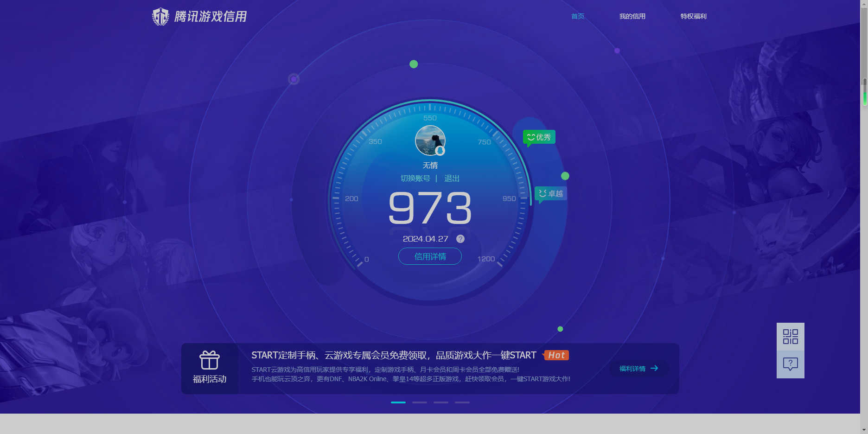Viewport: 868px width, 434px height.
Task: Click the QQ badge on avatar
Action: [x=440, y=151]
